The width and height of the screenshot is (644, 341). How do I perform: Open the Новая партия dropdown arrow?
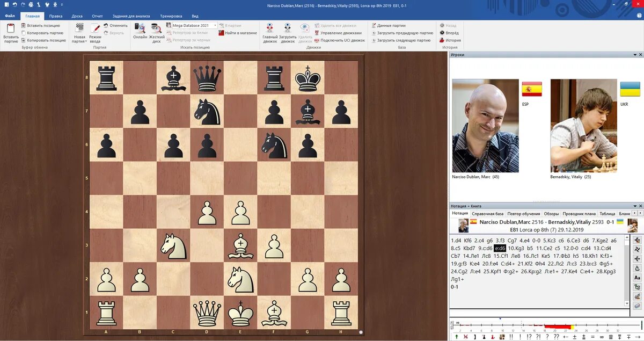point(86,41)
